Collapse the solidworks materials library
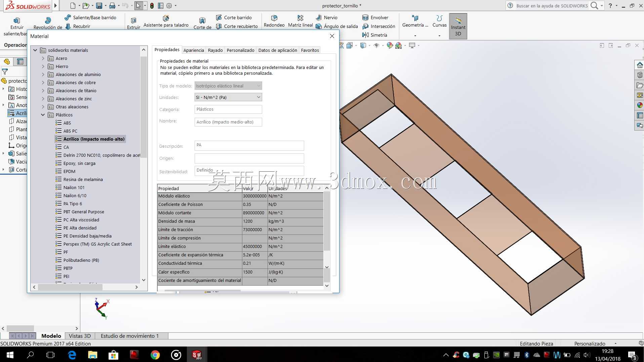This screenshot has height=362, width=644. (x=35, y=50)
